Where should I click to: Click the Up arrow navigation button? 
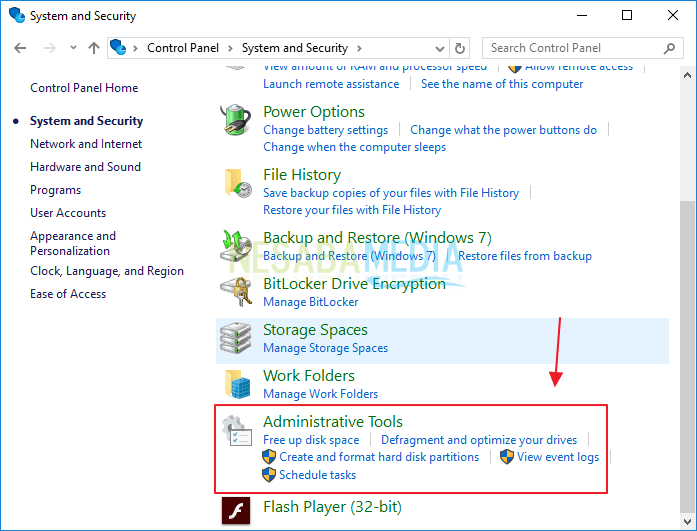coord(94,48)
